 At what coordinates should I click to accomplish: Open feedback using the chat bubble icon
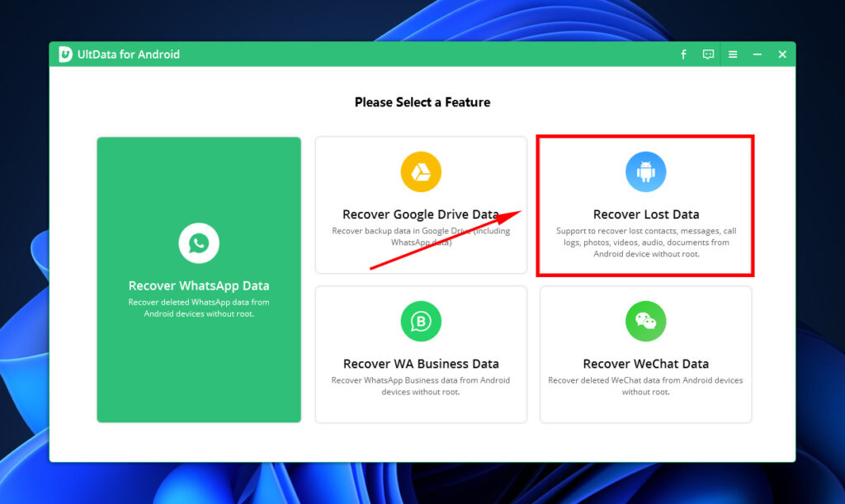pyautogui.click(x=707, y=54)
